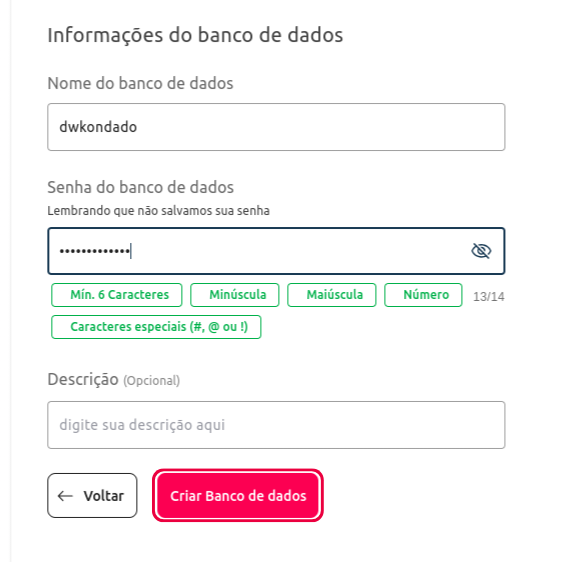
Task: Select the Minúscula requirement chip
Action: 235,295
